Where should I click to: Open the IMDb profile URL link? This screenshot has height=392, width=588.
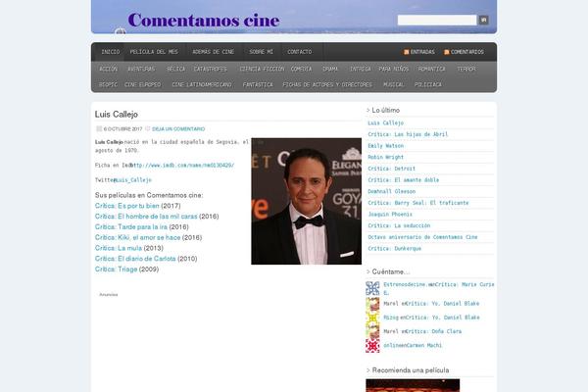(x=182, y=165)
